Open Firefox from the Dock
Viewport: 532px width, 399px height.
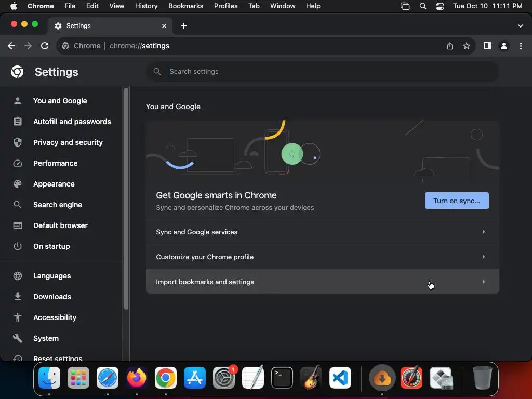137,378
